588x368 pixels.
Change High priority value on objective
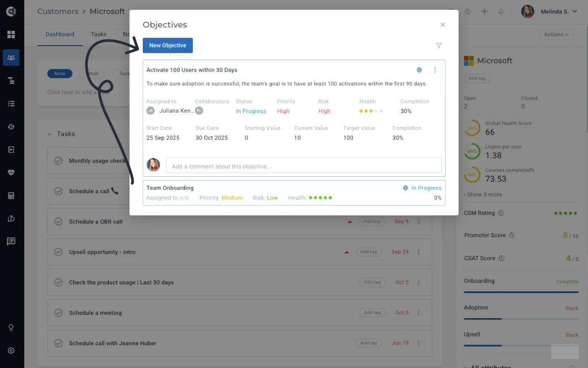tap(283, 111)
